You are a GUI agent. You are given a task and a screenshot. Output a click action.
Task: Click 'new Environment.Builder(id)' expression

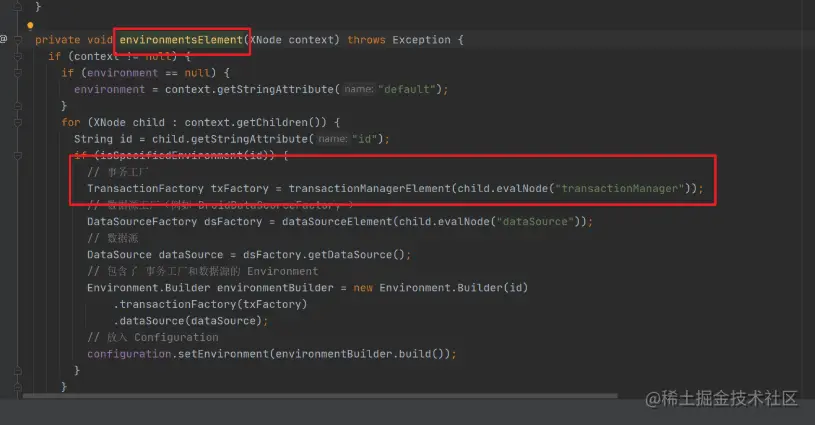point(441,288)
